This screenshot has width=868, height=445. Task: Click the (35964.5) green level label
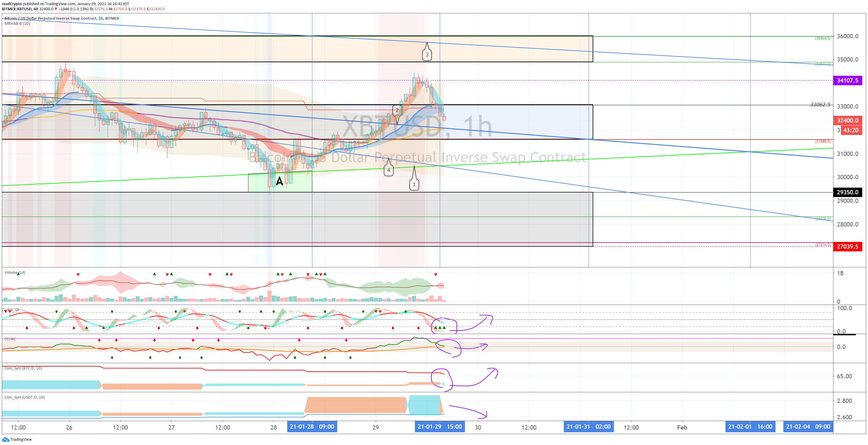tap(823, 38)
